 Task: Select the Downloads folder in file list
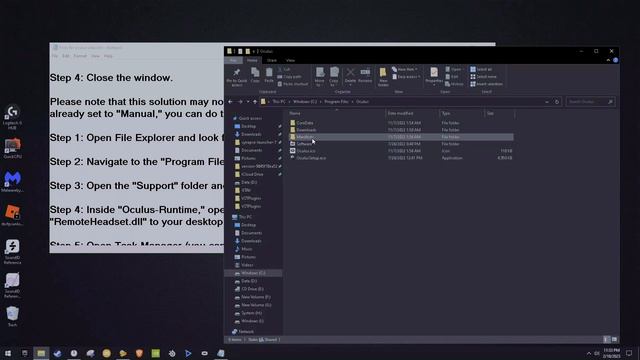306,130
